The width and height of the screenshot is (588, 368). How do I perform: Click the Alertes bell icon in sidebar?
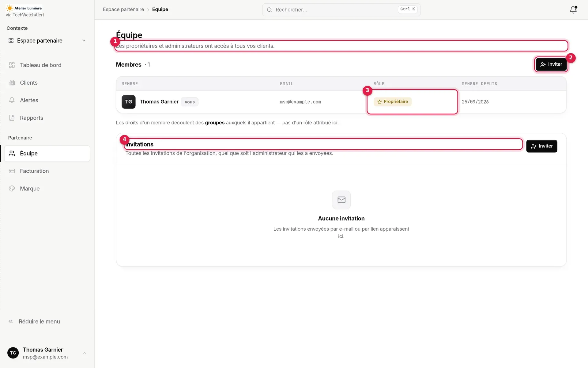pos(12,100)
